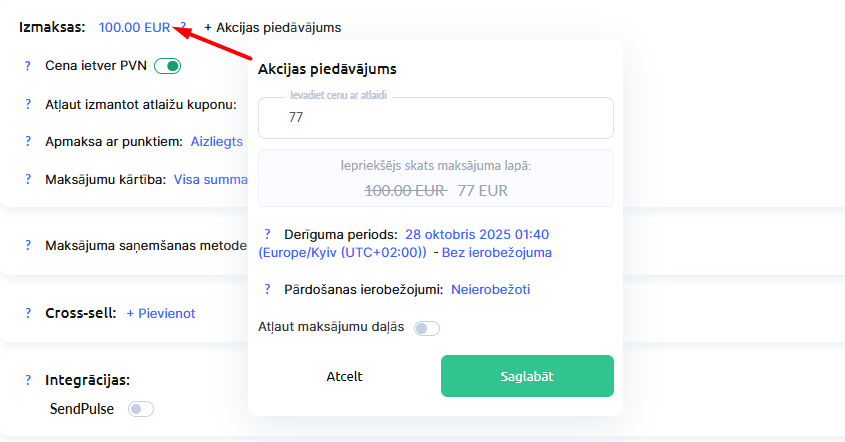Click help icon beside Maksājuma saņemšanas metode

click(28, 246)
